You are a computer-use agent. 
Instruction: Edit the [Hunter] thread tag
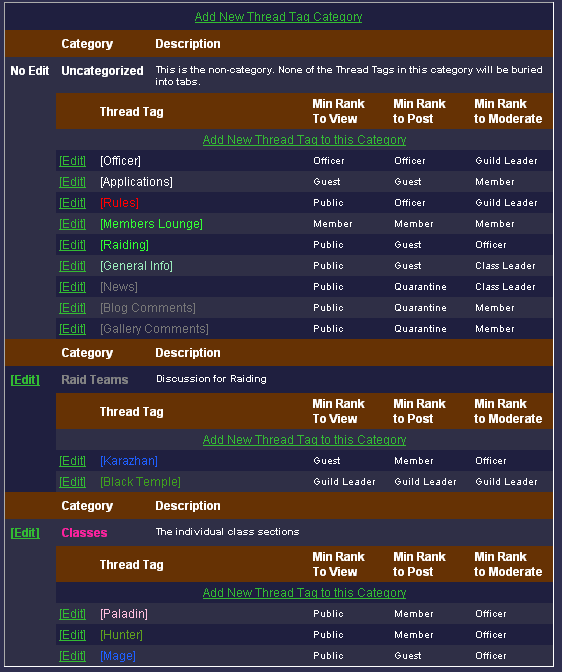(72, 635)
